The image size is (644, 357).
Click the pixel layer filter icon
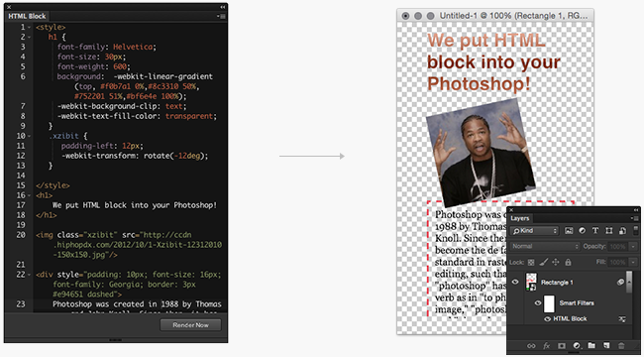tap(569, 231)
